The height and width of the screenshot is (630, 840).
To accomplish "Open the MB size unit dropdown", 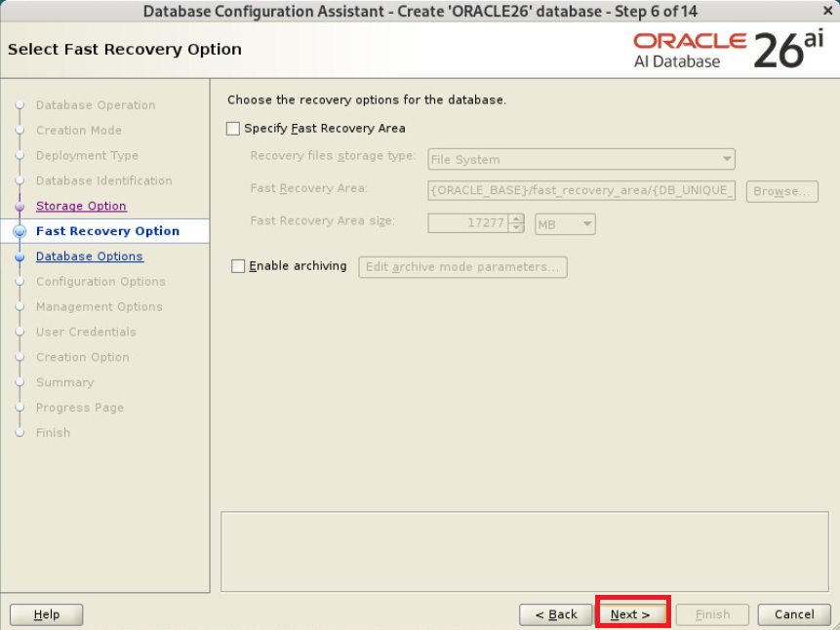I will (x=565, y=224).
